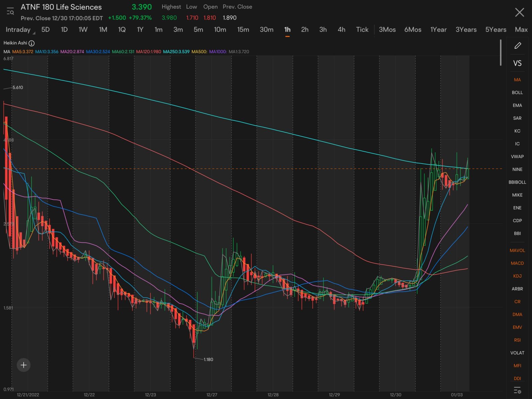Add a chart with the plus button
Image resolution: width=532 pixels, height=399 pixels.
click(24, 365)
